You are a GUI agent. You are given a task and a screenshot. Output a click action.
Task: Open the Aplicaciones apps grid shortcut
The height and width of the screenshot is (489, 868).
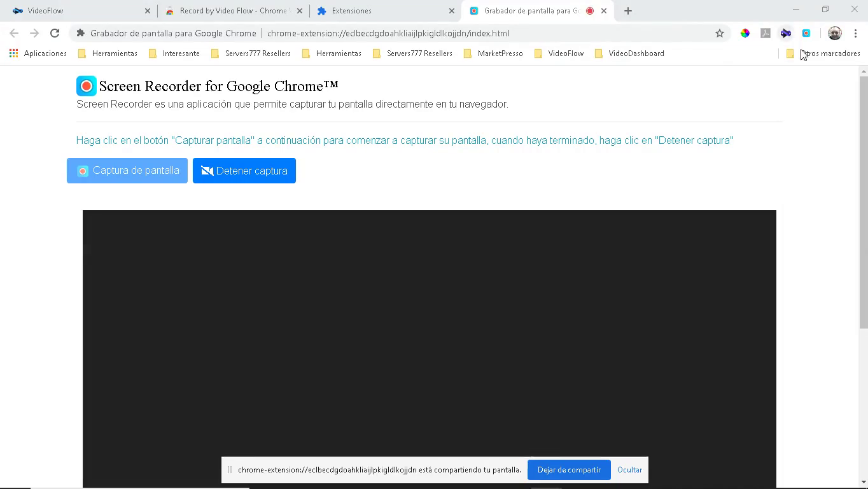[38, 53]
